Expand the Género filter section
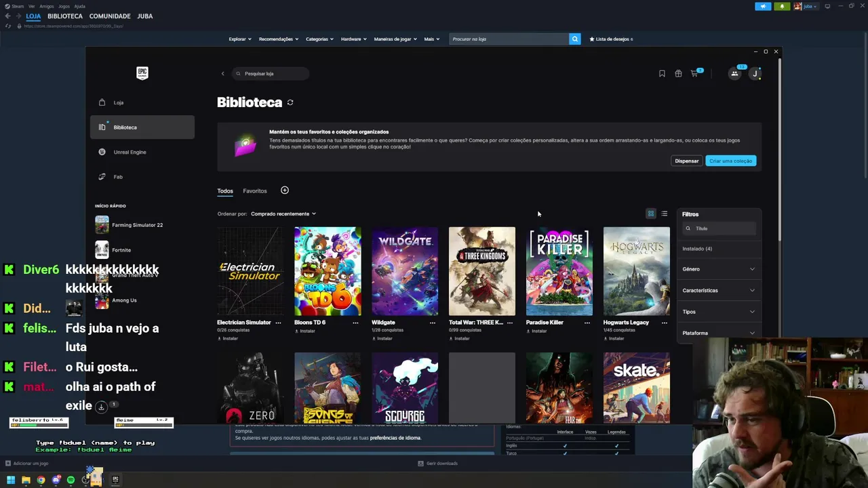This screenshot has width=868, height=488. point(719,269)
